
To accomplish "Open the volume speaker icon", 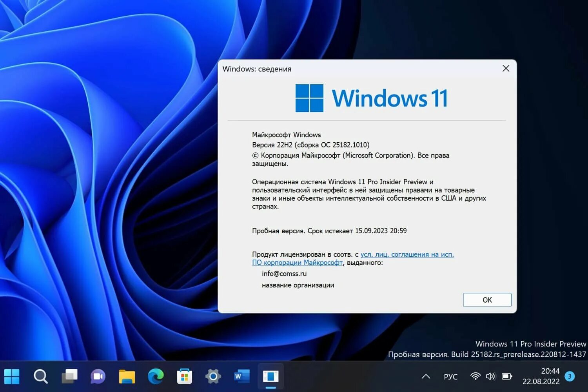I will 490,377.
